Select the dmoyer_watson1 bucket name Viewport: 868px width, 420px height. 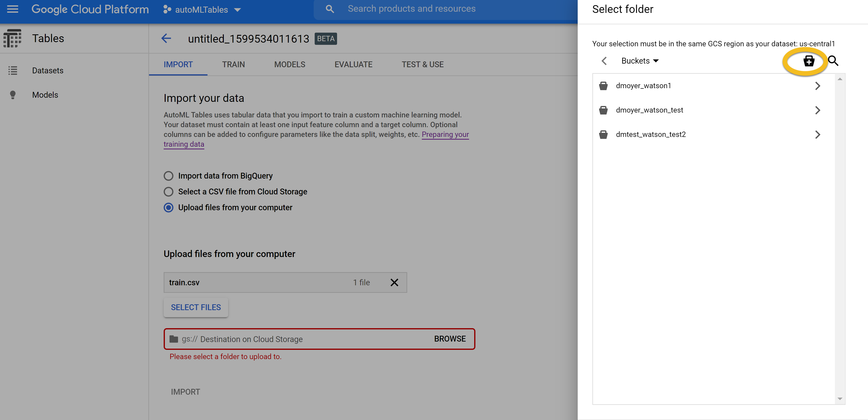643,86
